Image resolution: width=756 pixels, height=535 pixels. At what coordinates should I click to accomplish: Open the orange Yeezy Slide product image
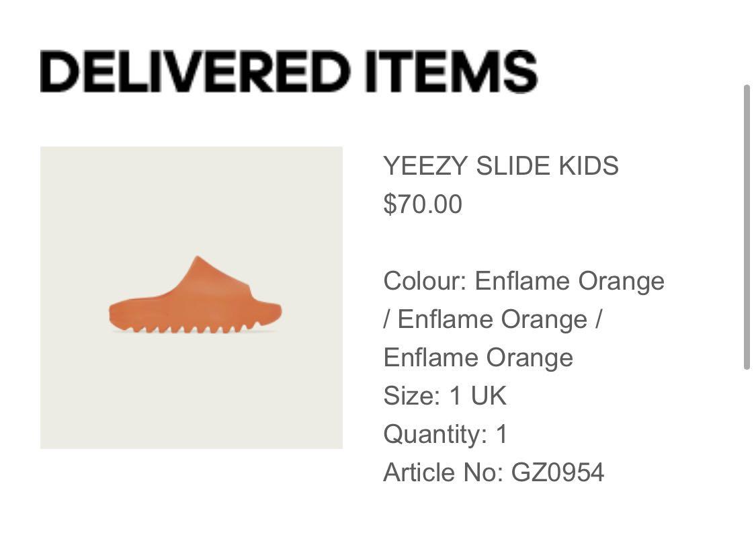(192, 298)
